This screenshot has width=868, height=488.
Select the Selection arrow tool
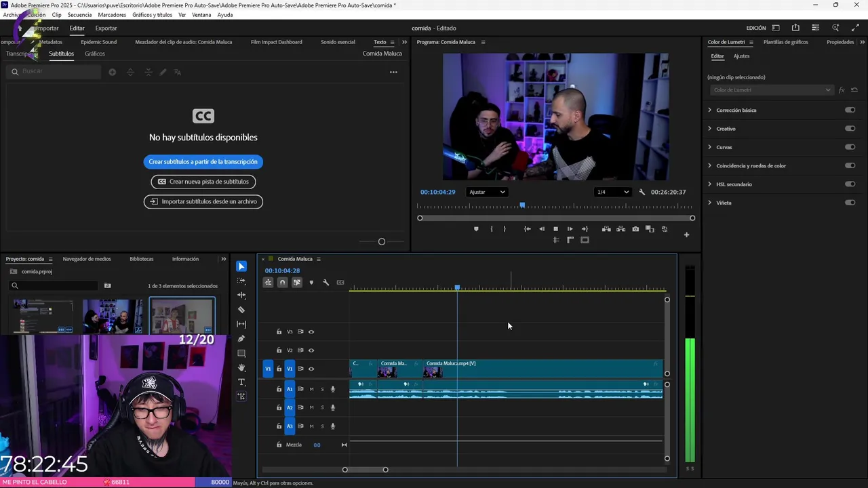[241, 266]
